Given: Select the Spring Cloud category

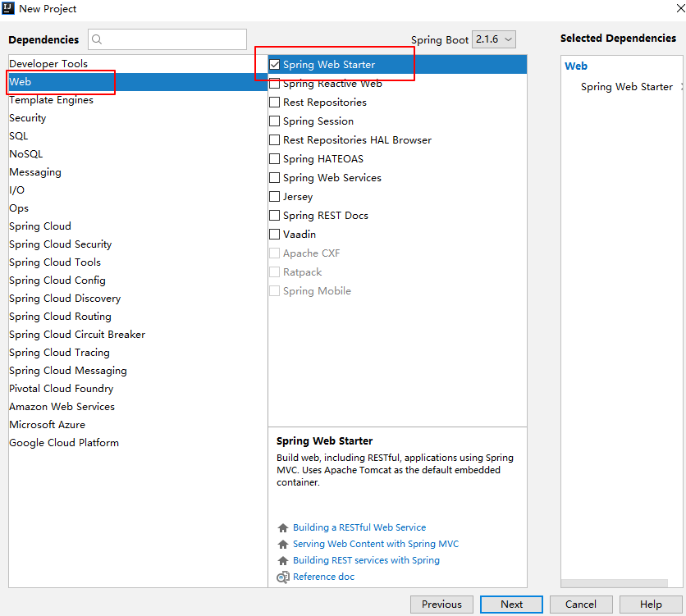Looking at the screenshot, I should (x=138, y=226).
